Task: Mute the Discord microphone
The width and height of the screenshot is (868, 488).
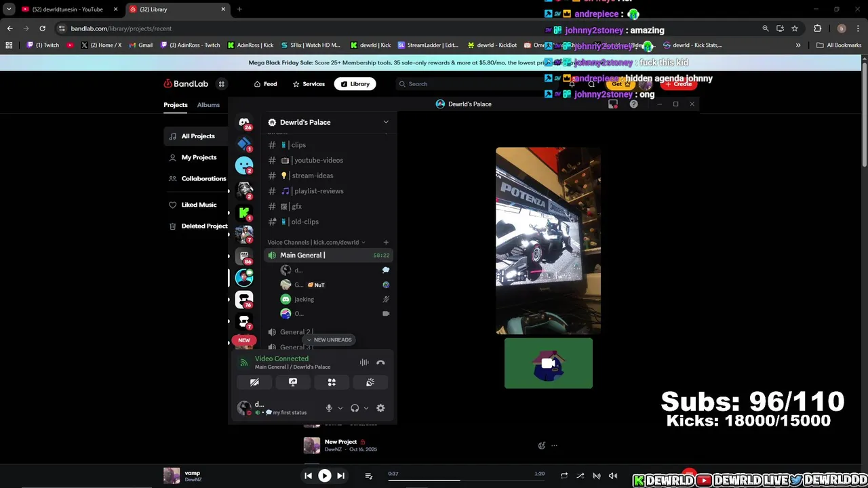Action: 329,408
